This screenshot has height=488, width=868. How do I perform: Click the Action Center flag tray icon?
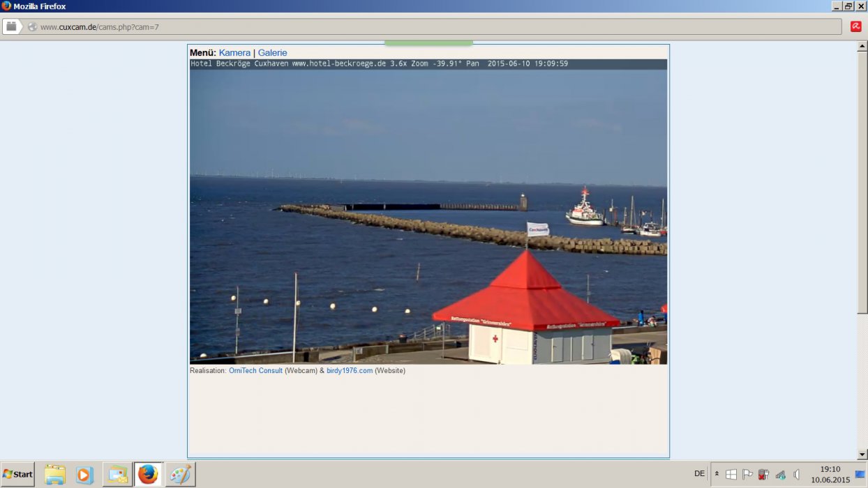[747, 474]
